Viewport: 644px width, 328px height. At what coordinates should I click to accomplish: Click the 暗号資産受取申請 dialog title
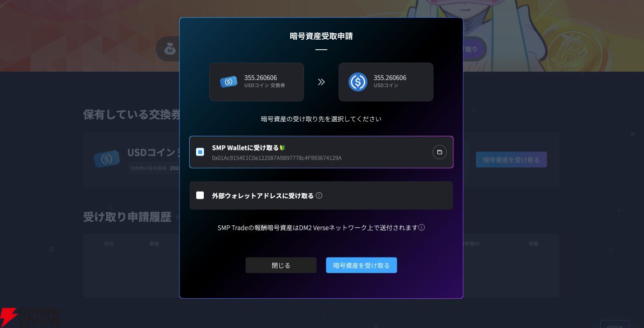coord(321,36)
